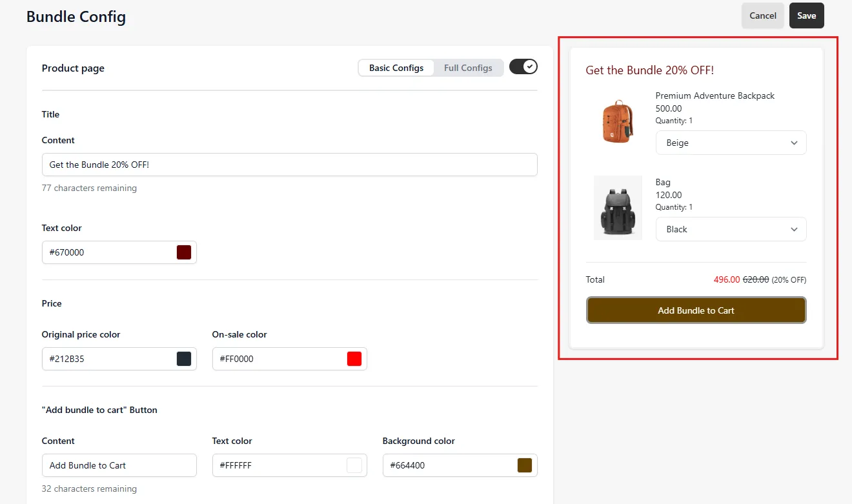The image size is (852, 504).
Task: Click the Add Bundle to Cart preview button
Action: click(696, 310)
